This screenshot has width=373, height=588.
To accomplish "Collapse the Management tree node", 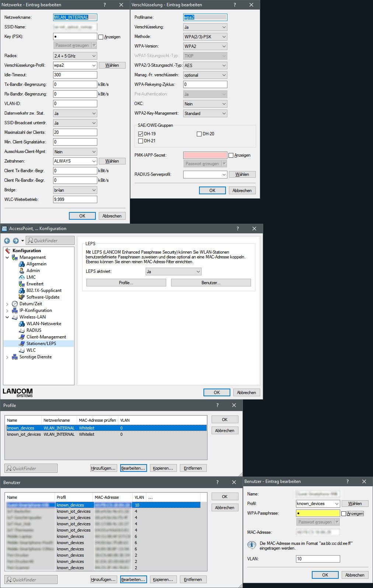I will [7, 257].
